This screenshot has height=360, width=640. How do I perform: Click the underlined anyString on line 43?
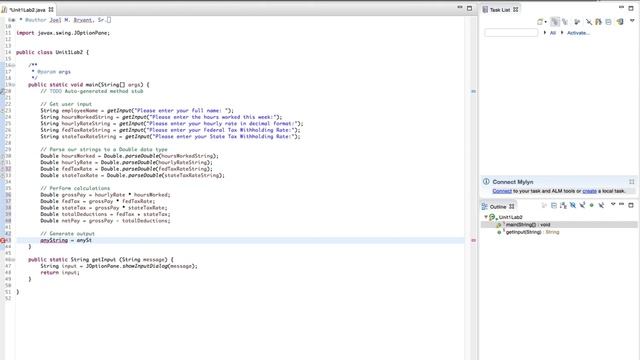(x=54, y=240)
